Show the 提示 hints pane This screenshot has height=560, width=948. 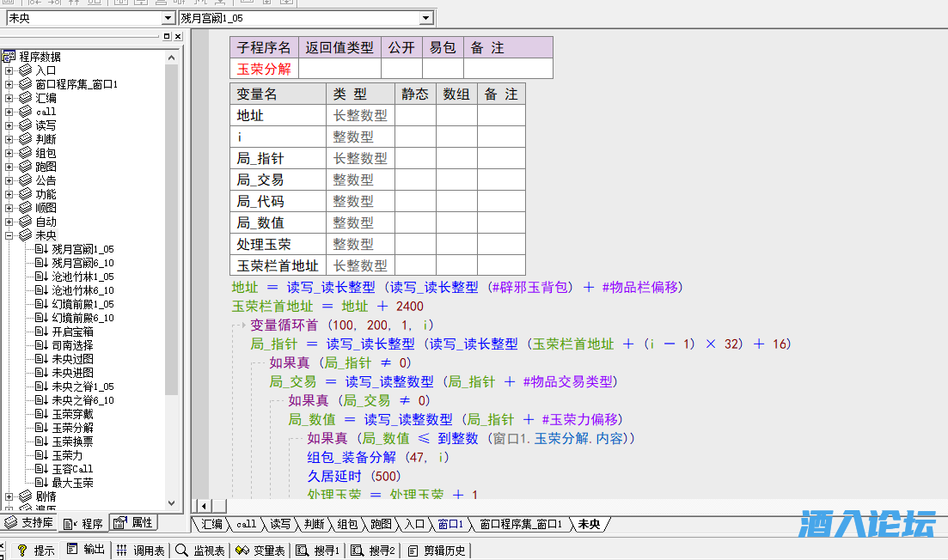pyautogui.click(x=36, y=551)
